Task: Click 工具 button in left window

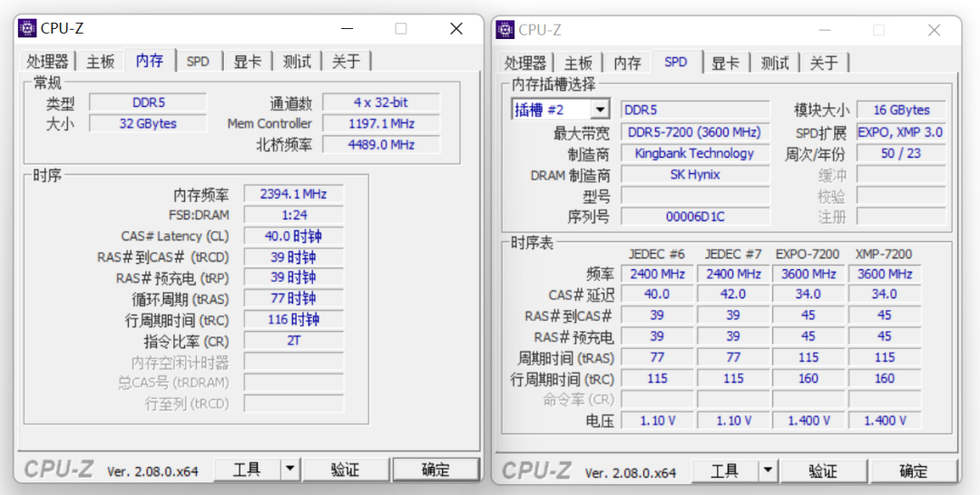Action: 248,470
